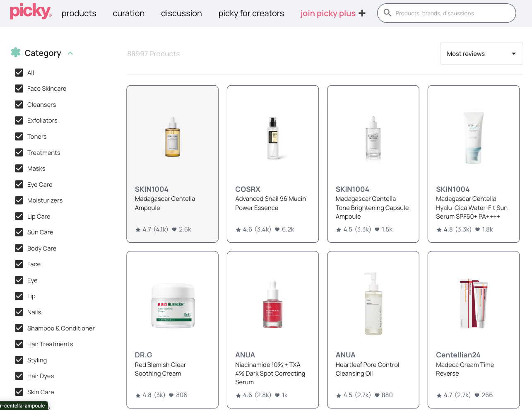Click star rating icon on DR.G cream
Image resolution: width=532 pixels, height=410 pixels.
click(138, 396)
